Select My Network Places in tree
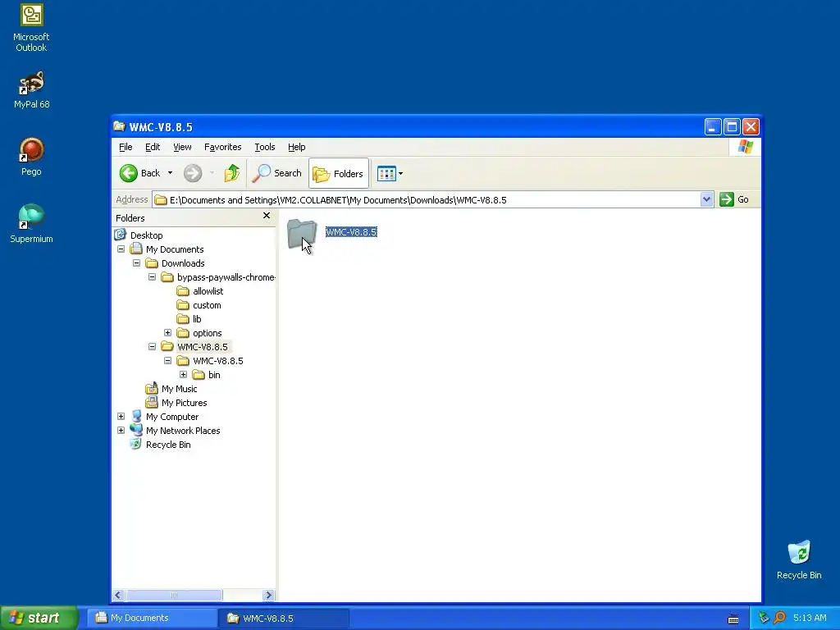This screenshot has height=630, width=840. pos(183,430)
